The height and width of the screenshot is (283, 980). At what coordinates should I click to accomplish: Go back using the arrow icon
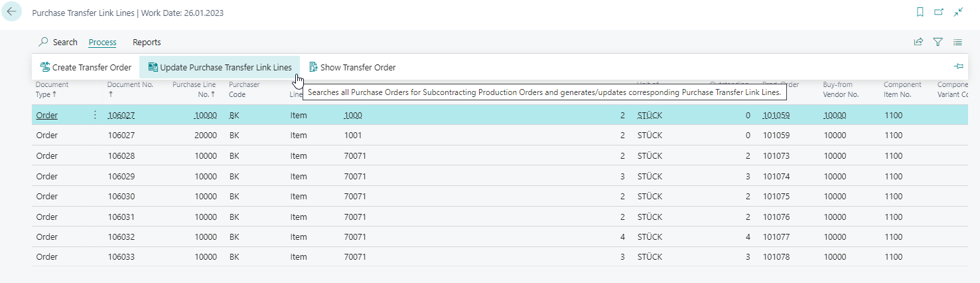[x=12, y=12]
